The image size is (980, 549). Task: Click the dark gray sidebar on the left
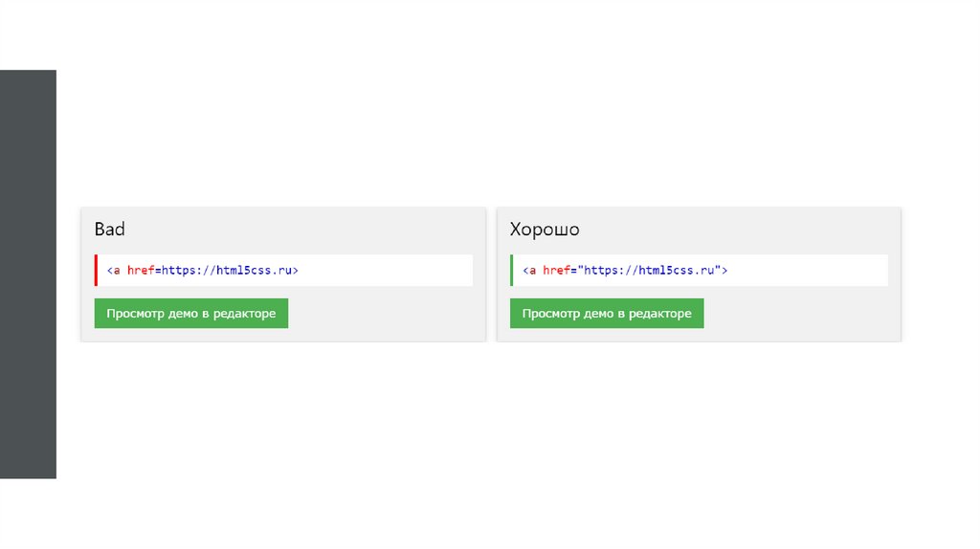[28, 274]
